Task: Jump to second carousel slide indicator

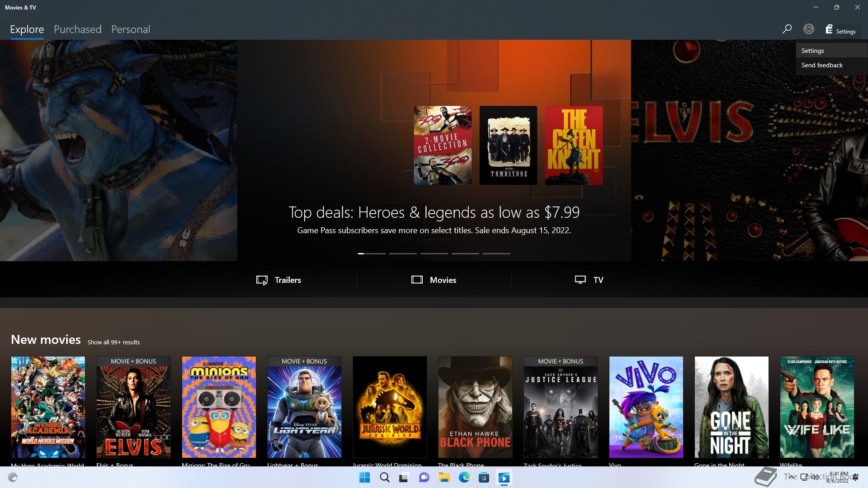Action: (403, 253)
